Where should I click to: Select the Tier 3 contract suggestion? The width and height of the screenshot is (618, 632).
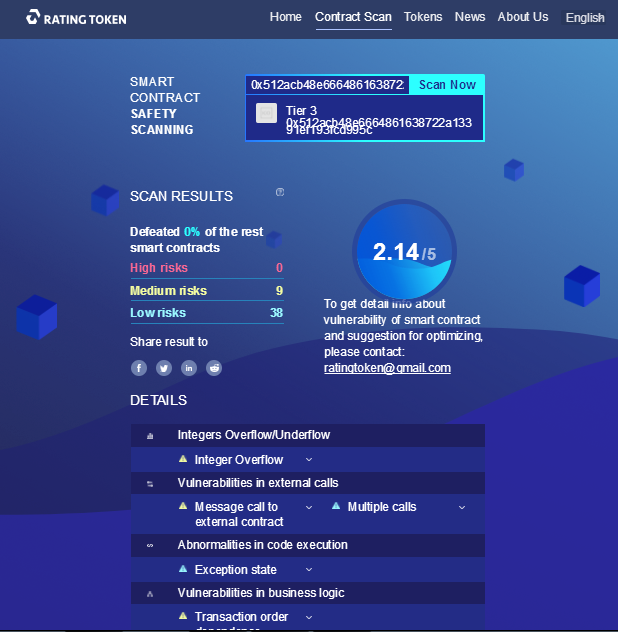(x=364, y=118)
